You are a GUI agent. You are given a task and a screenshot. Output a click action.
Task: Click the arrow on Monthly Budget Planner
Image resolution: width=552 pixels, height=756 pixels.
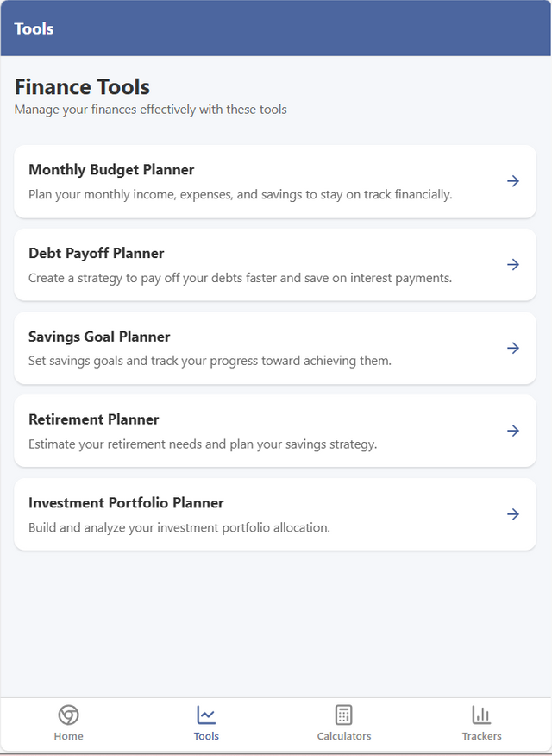(x=513, y=181)
